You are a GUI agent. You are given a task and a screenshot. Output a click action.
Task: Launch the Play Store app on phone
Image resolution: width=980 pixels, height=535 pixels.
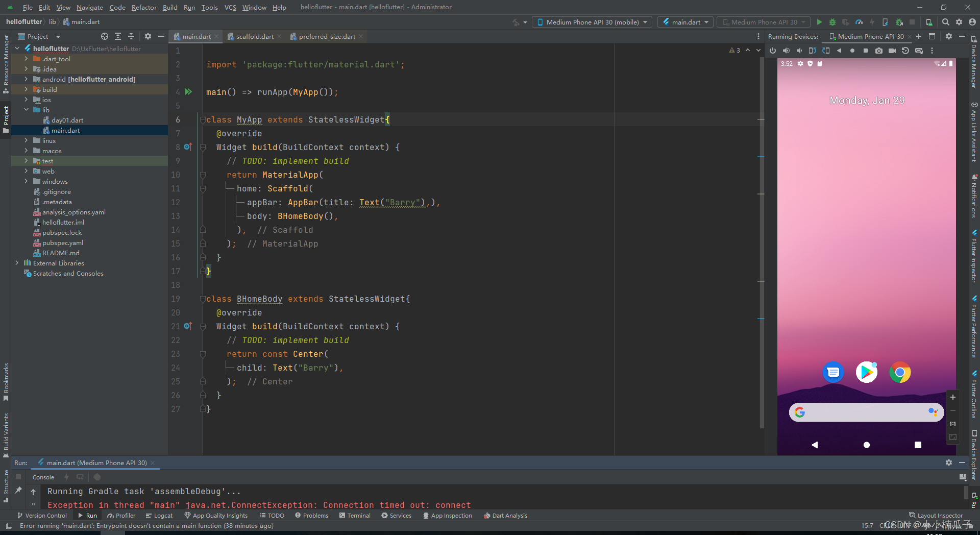point(867,372)
